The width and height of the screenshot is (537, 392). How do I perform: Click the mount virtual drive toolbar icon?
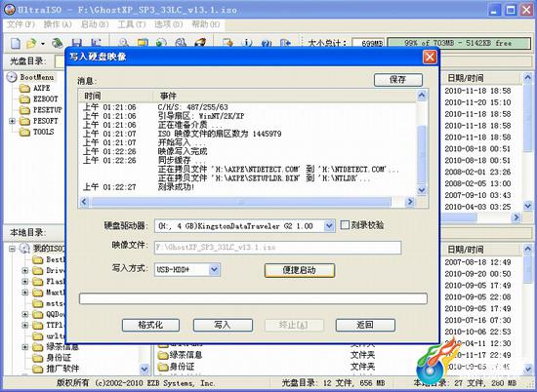click(181, 43)
